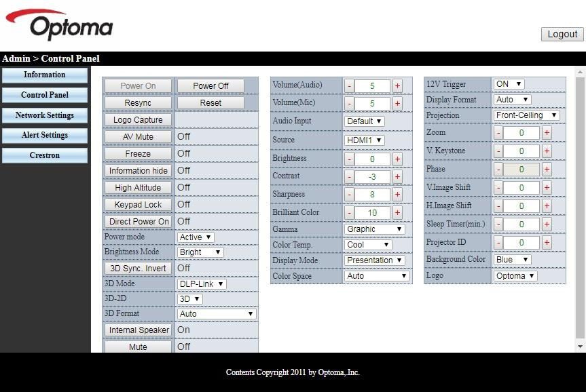The image size is (586, 392).
Task: Raise Brightness using plus button
Action: [x=397, y=159]
